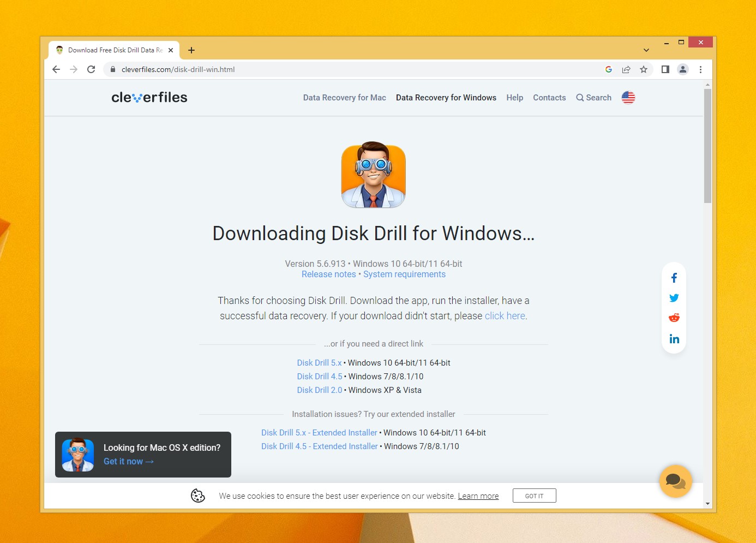Download Disk Drill 5.x Extended Installer
The width and height of the screenshot is (756, 543).
pos(319,433)
